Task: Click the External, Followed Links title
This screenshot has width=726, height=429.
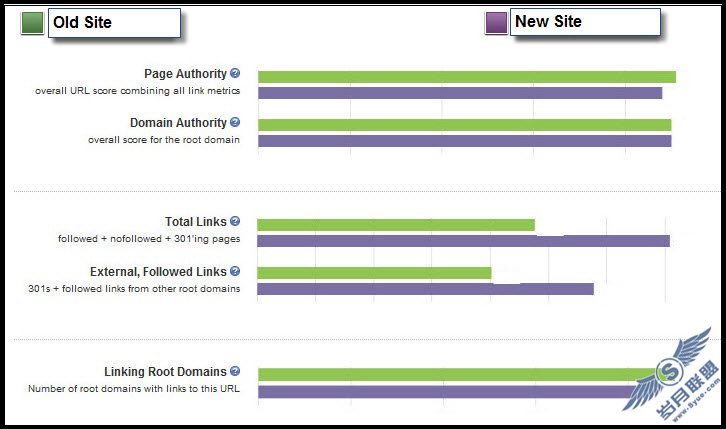Action: (x=158, y=271)
